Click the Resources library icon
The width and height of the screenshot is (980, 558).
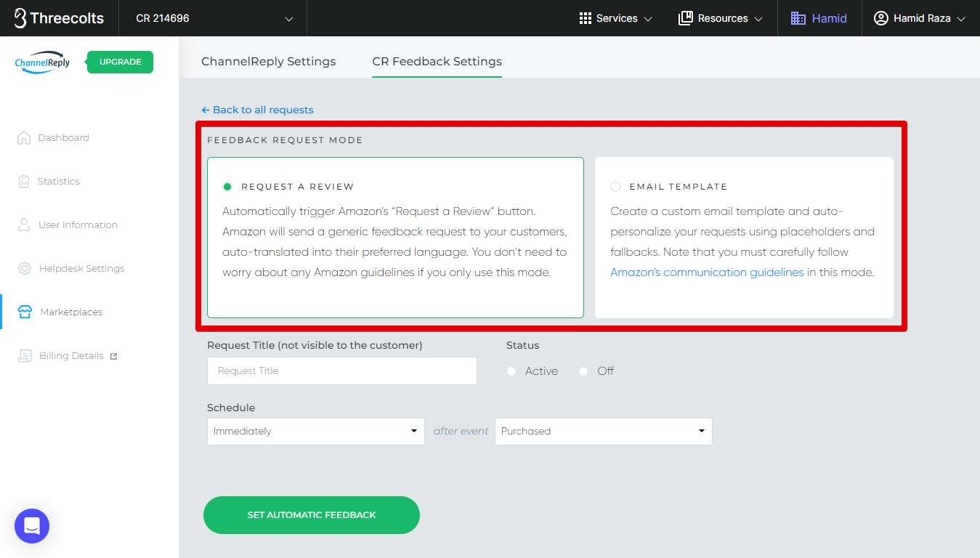point(685,18)
